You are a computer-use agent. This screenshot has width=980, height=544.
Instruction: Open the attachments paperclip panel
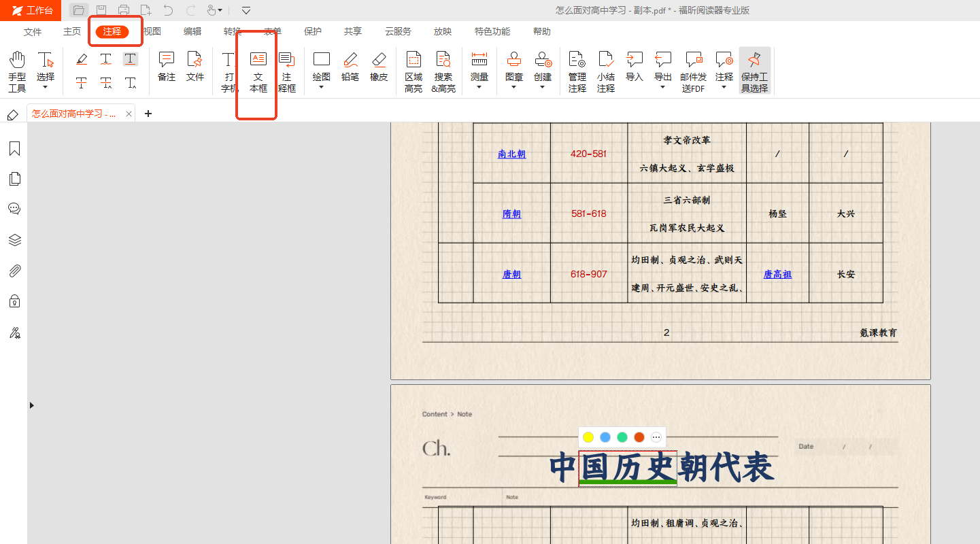coord(14,271)
